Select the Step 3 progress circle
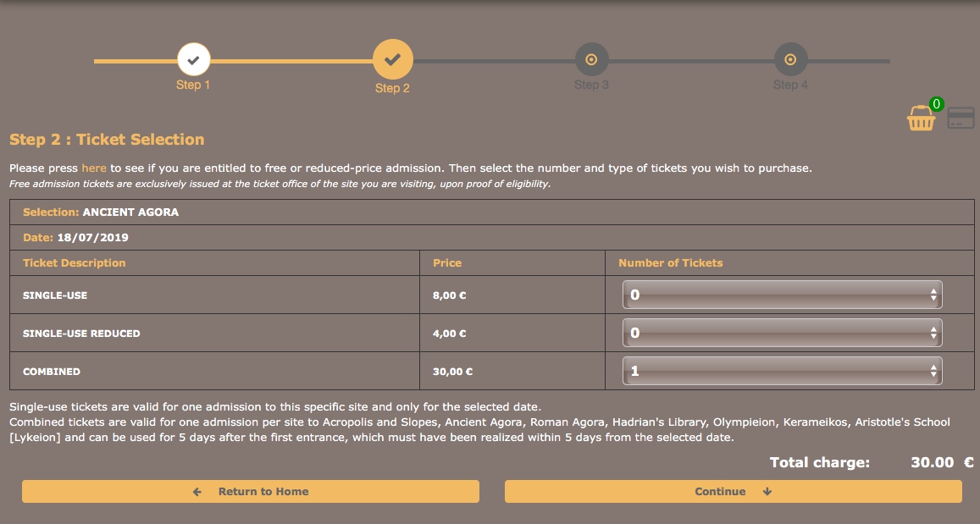Screen dimensions: 980x524 (x=591, y=60)
